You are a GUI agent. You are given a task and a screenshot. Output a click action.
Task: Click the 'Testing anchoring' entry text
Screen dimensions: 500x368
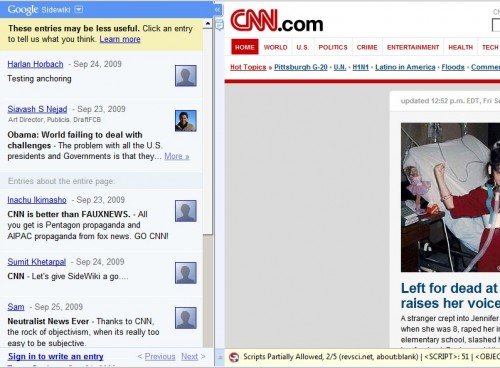tap(39, 79)
